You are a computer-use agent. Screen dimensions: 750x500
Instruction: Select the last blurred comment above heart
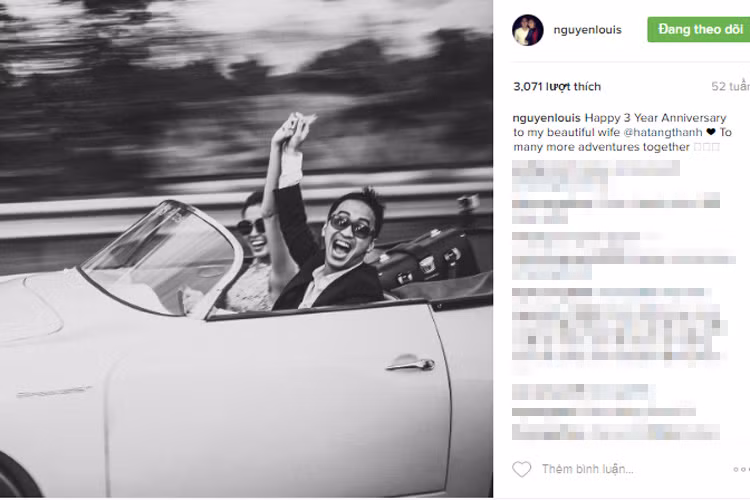616,412
